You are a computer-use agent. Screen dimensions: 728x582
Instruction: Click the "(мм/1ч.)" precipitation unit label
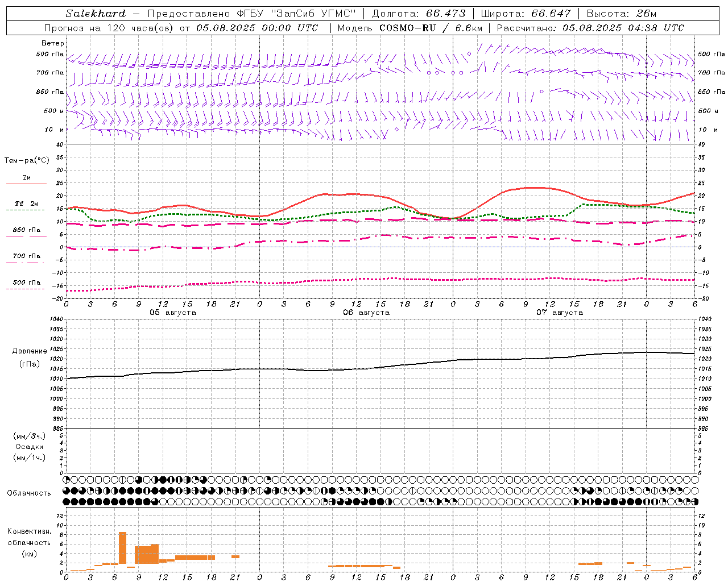click(x=30, y=458)
